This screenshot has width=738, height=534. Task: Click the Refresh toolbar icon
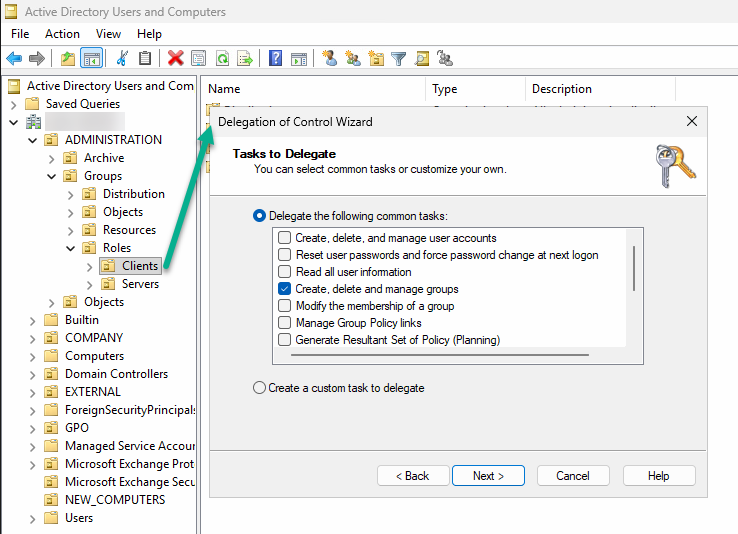coord(222,59)
